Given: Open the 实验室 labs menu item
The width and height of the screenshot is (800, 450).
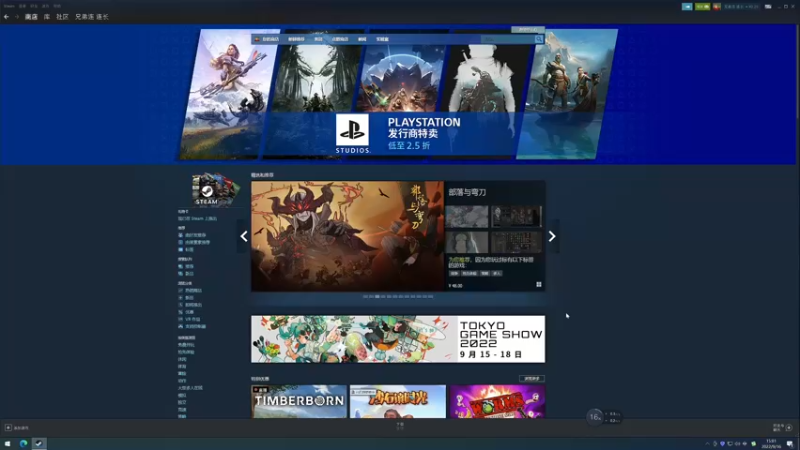Looking at the screenshot, I should [x=382, y=39].
